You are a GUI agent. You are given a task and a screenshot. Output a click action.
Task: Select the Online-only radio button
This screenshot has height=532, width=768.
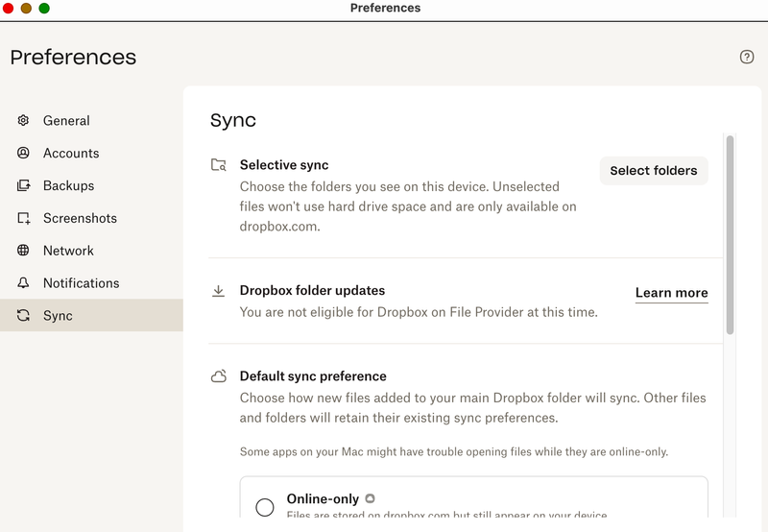[x=265, y=507]
